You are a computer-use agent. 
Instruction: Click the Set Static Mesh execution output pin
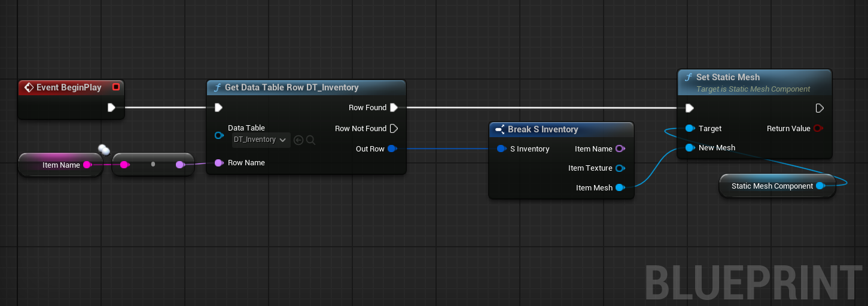click(820, 108)
